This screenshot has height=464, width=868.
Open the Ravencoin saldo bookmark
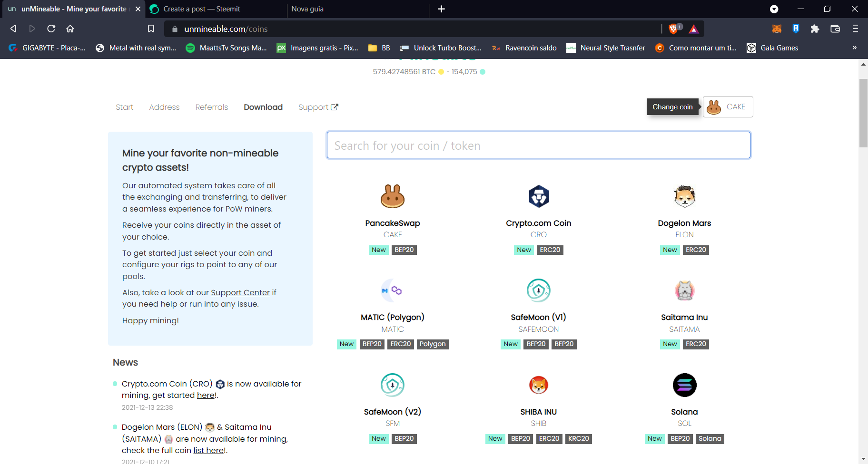524,48
